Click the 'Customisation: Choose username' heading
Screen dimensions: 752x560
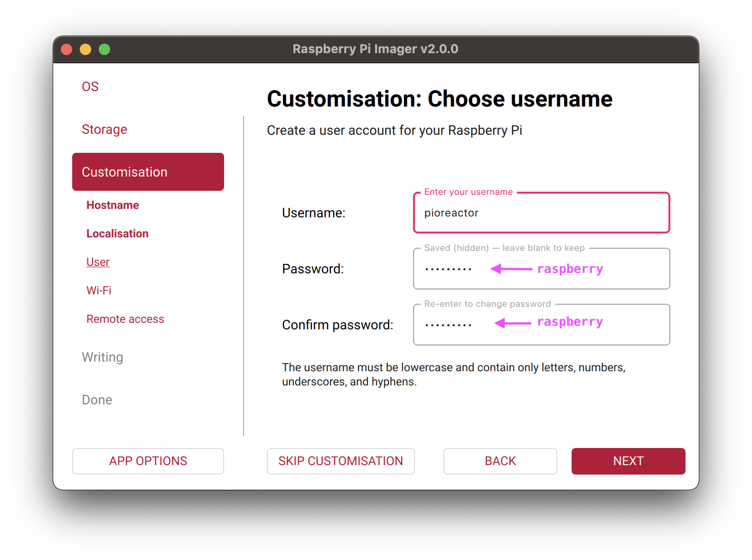[x=440, y=99]
